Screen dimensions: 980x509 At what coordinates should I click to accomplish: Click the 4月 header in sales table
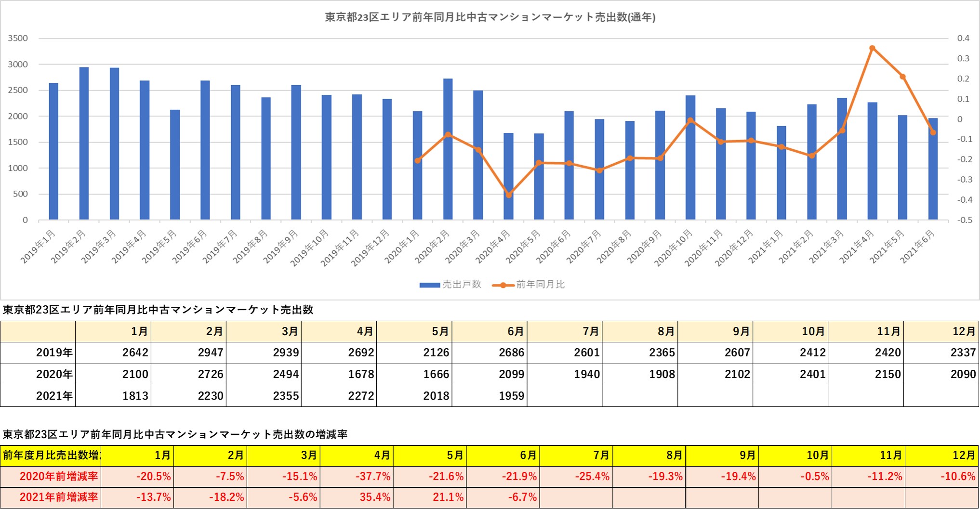pyautogui.click(x=339, y=331)
